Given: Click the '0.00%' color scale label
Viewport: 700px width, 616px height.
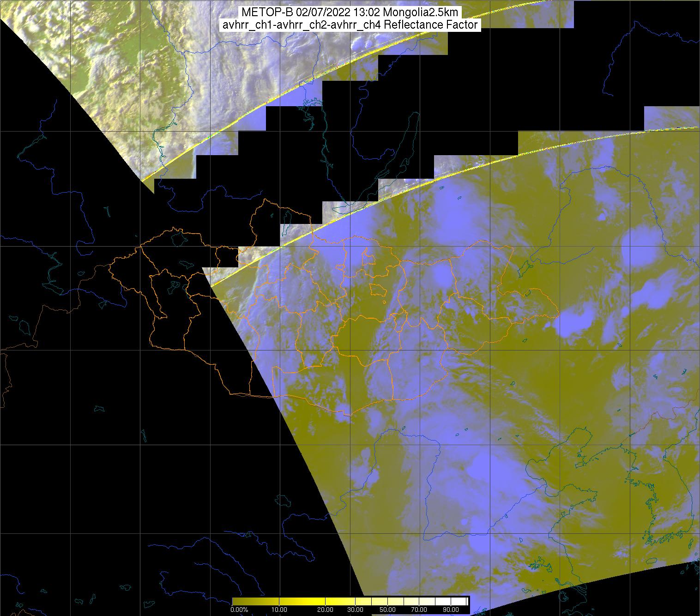Looking at the screenshot, I should point(240,610).
